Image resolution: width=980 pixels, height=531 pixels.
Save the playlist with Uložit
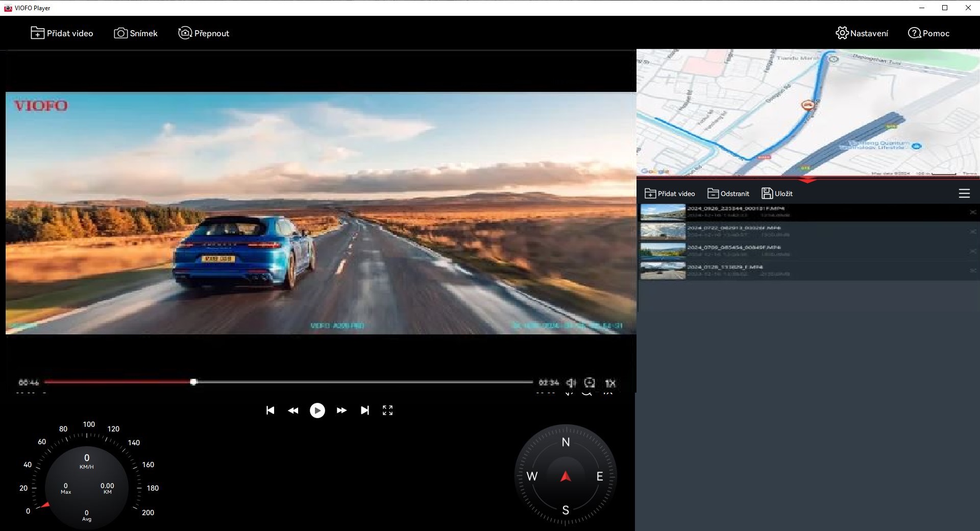tap(777, 194)
